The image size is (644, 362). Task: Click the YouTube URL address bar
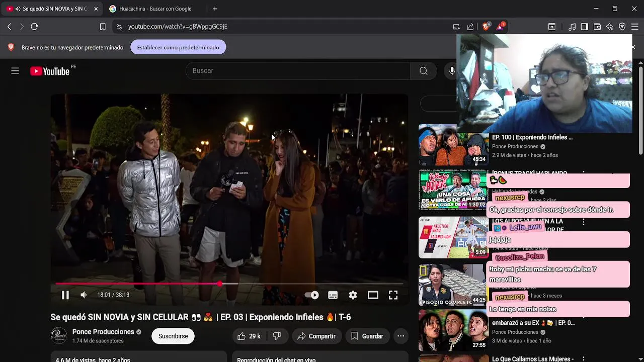point(282,27)
